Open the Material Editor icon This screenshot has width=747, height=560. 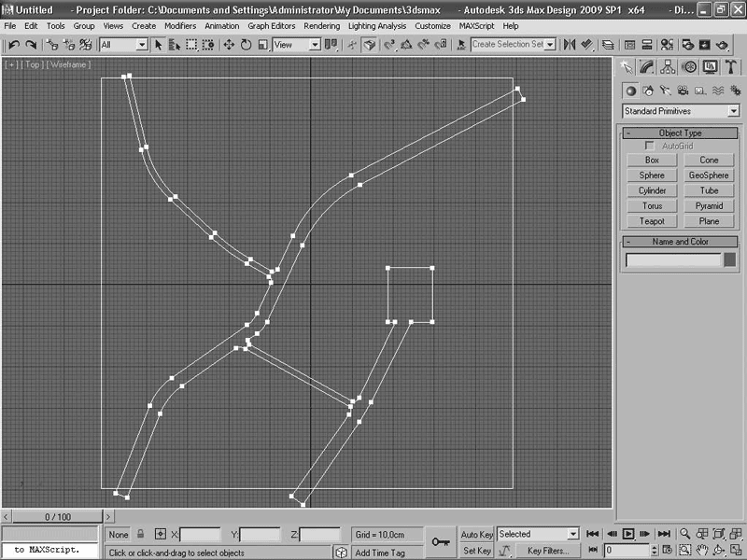[667, 45]
